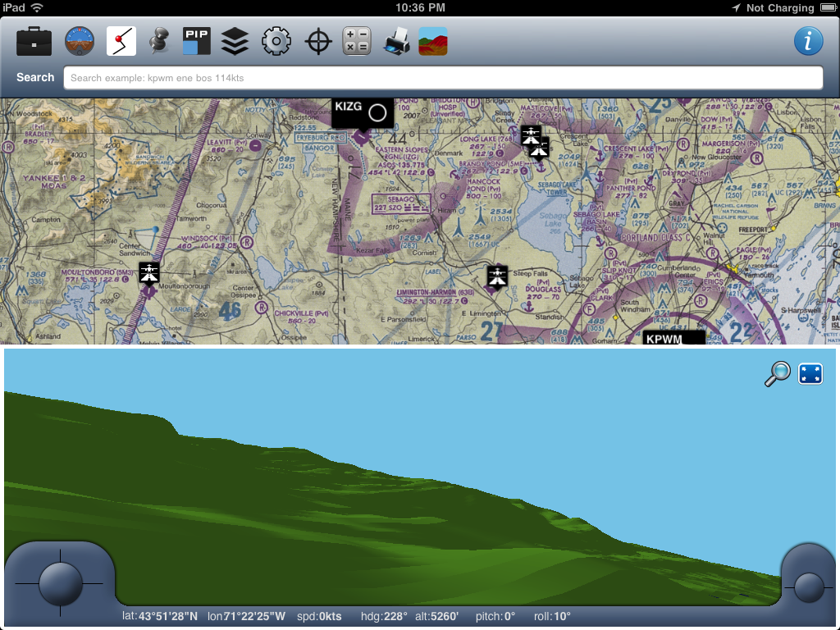
Task: Click the magnifier in terrain view
Action: 777,374
